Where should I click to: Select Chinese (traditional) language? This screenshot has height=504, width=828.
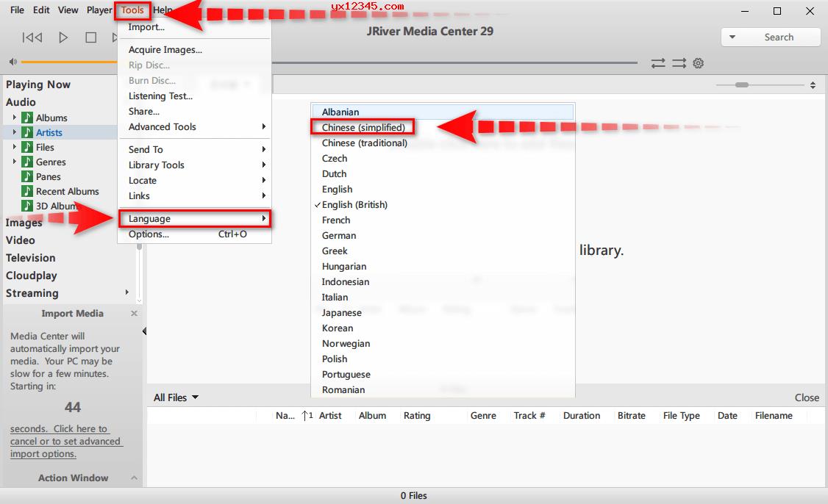443,143
